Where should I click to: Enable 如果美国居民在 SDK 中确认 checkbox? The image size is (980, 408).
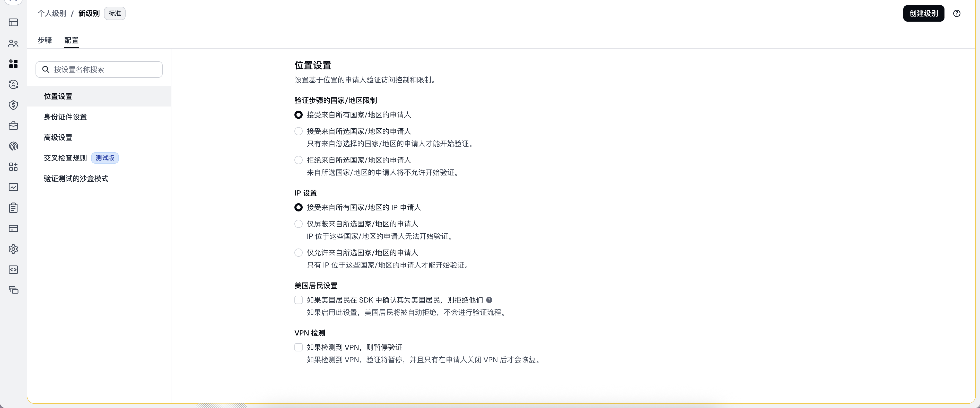(x=299, y=300)
